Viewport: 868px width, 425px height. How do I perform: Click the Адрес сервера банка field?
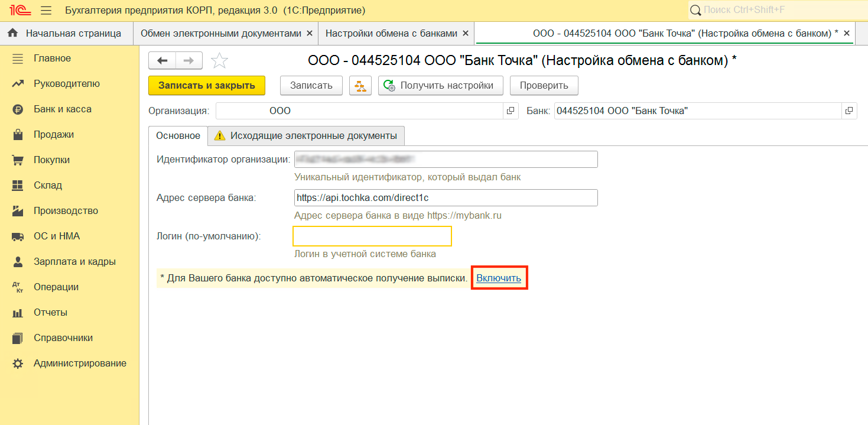click(446, 198)
